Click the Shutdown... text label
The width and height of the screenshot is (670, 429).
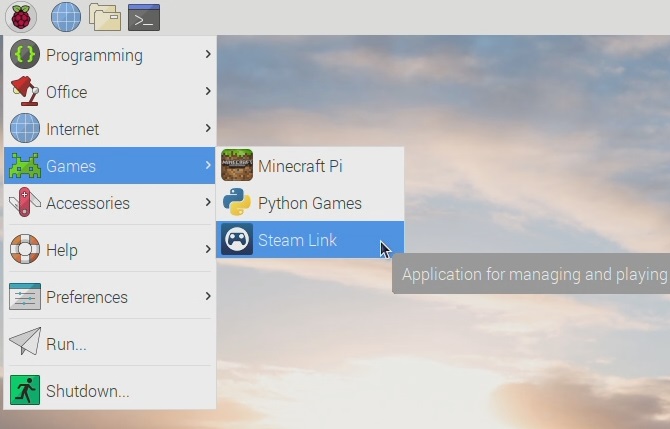[x=88, y=391]
